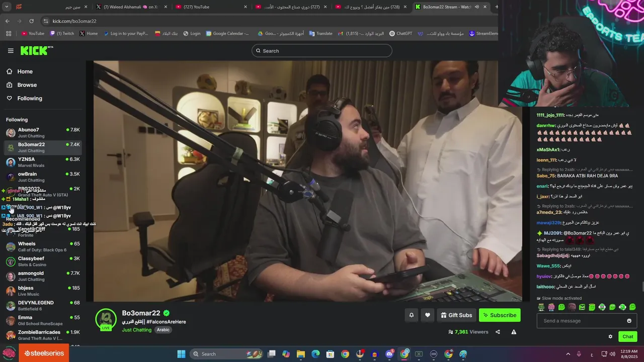
Task: Open YZNSA Marvel Rivals channel
Action: click(x=43, y=162)
